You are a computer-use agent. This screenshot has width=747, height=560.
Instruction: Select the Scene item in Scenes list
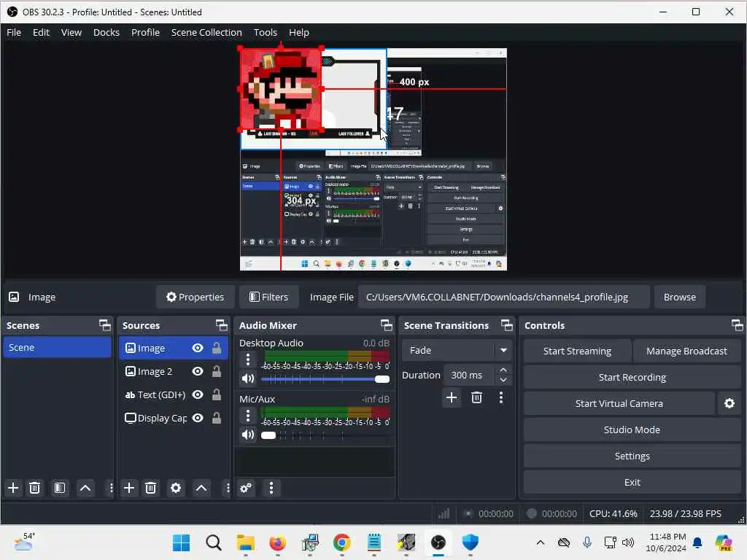(57, 348)
